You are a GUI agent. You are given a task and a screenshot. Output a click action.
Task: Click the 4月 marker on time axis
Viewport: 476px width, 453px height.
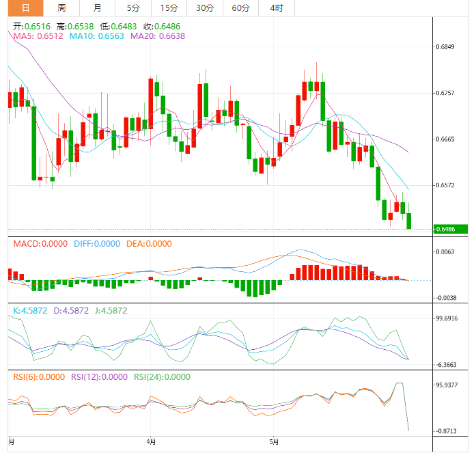pyautogui.click(x=151, y=442)
